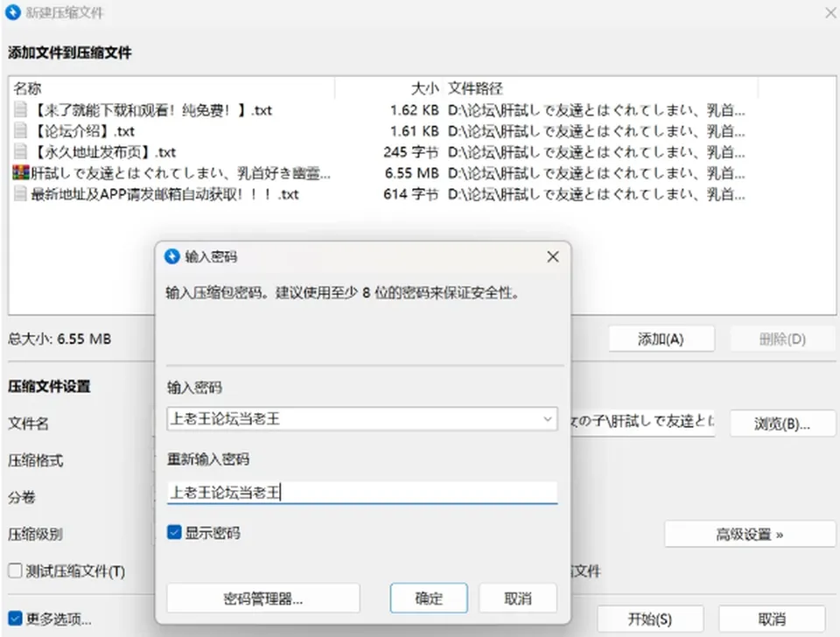
Task: Confirm the password with 确定
Action: coord(429,598)
